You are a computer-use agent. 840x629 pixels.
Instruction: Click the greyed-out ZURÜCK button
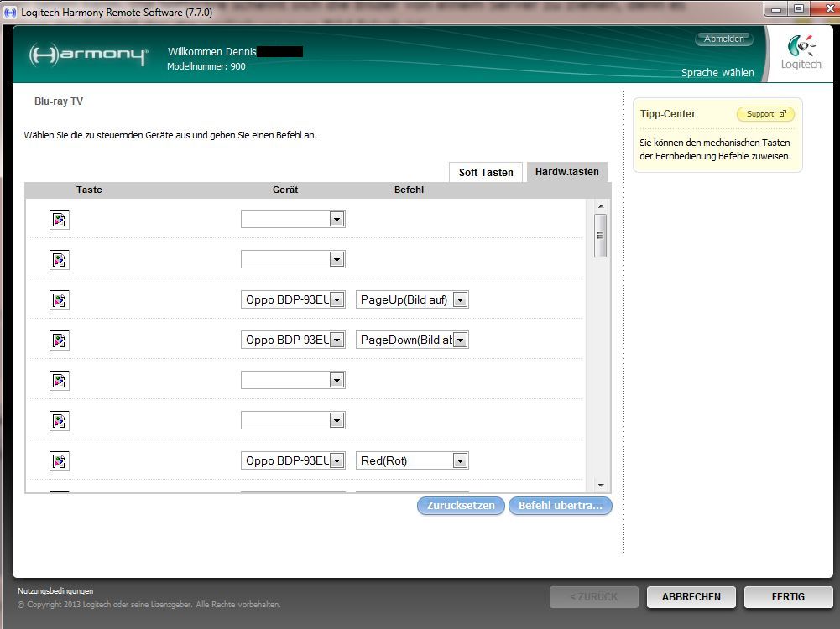pyautogui.click(x=593, y=597)
